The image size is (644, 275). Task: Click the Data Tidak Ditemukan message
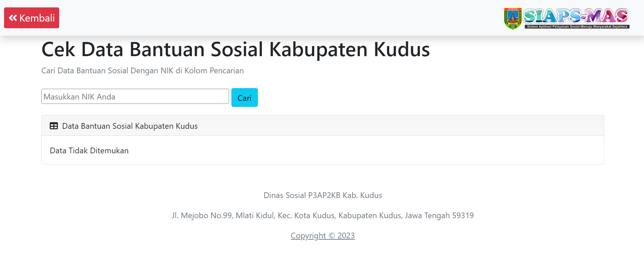click(89, 151)
